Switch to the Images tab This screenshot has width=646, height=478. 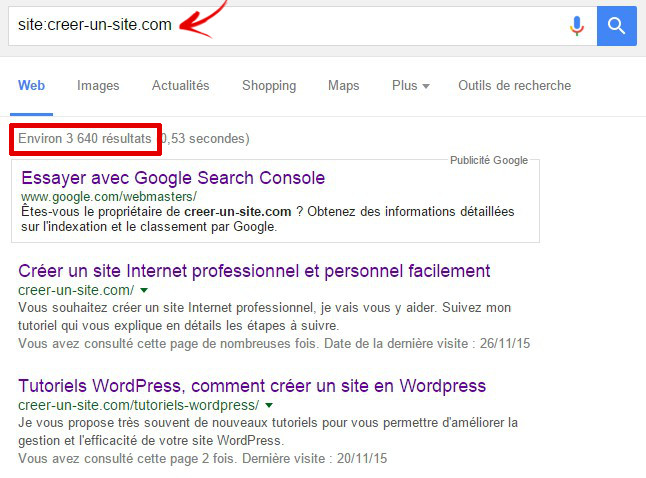click(x=98, y=85)
